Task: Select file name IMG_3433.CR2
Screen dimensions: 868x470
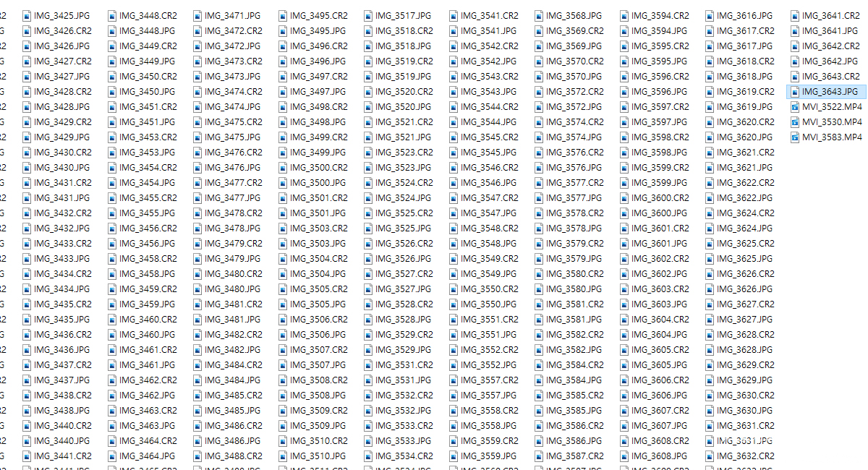Action: coord(63,243)
